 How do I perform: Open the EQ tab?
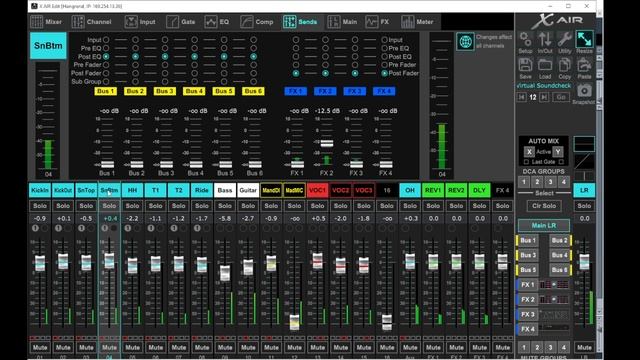(217, 22)
